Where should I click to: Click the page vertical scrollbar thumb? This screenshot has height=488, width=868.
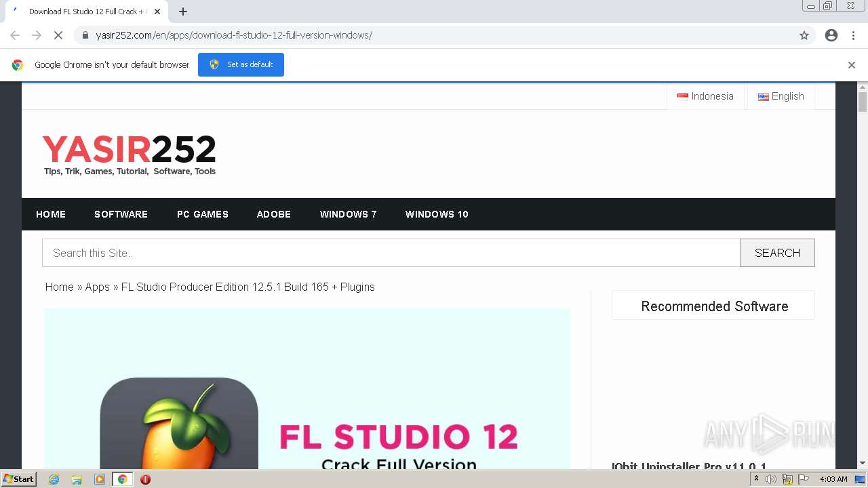coord(863,102)
